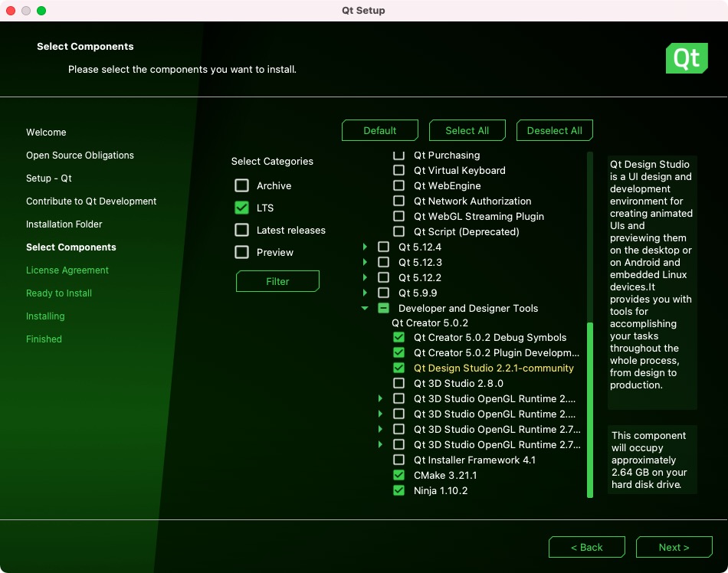Expand first Qt 3D Studio OpenGL Runtime
The height and width of the screenshot is (573, 728).
tap(380, 398)
